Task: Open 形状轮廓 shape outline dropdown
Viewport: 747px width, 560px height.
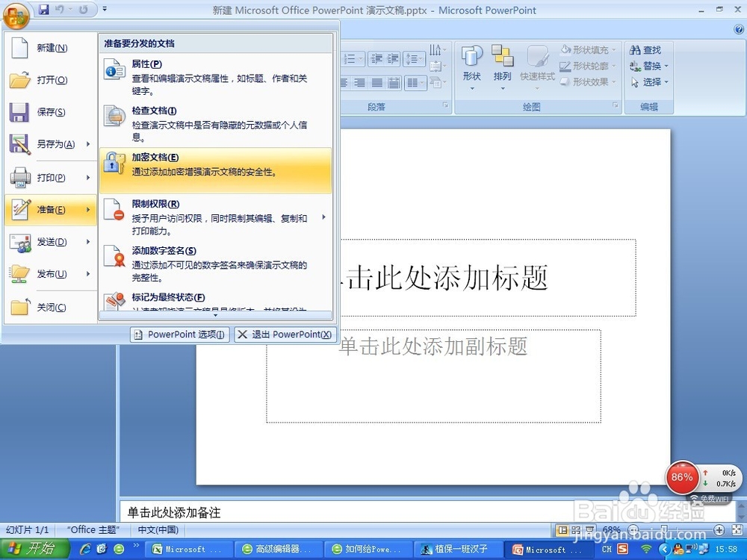Action: pos(588,66)
